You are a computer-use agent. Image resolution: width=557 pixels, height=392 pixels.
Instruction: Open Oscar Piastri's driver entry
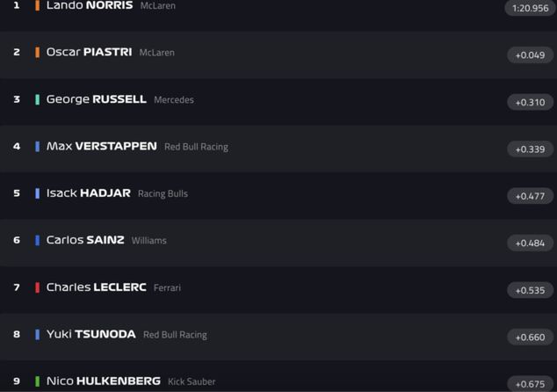click(89, 52)
